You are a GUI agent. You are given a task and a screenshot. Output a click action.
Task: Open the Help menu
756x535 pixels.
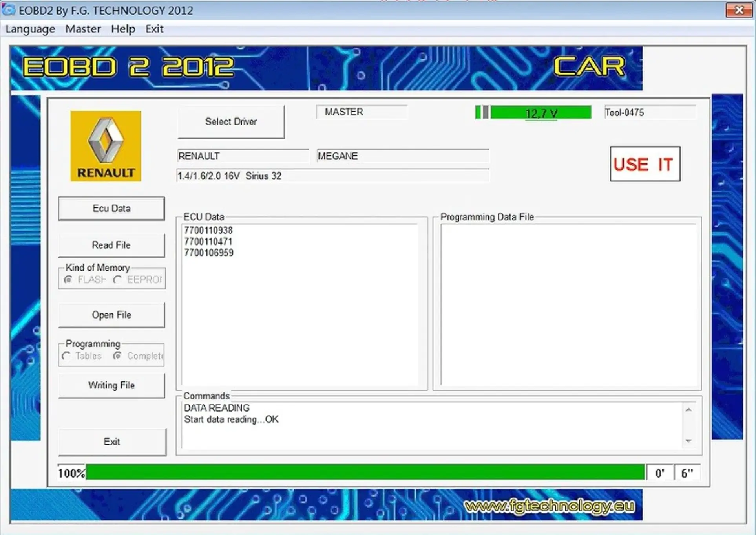point(123,29)
